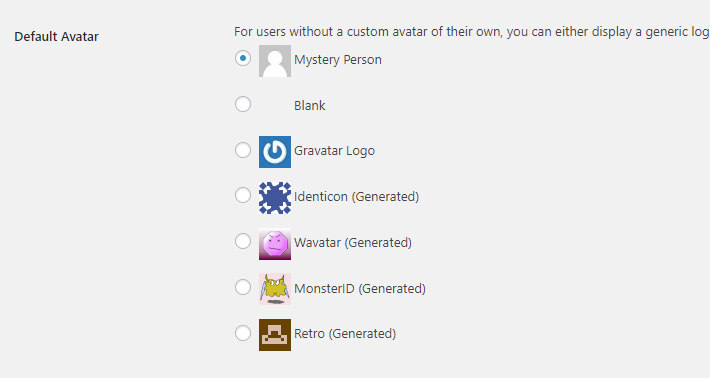The image size is (710, 378).
Task: Click the "Retro (Generated)" text label
Action: tap(345, 334)
